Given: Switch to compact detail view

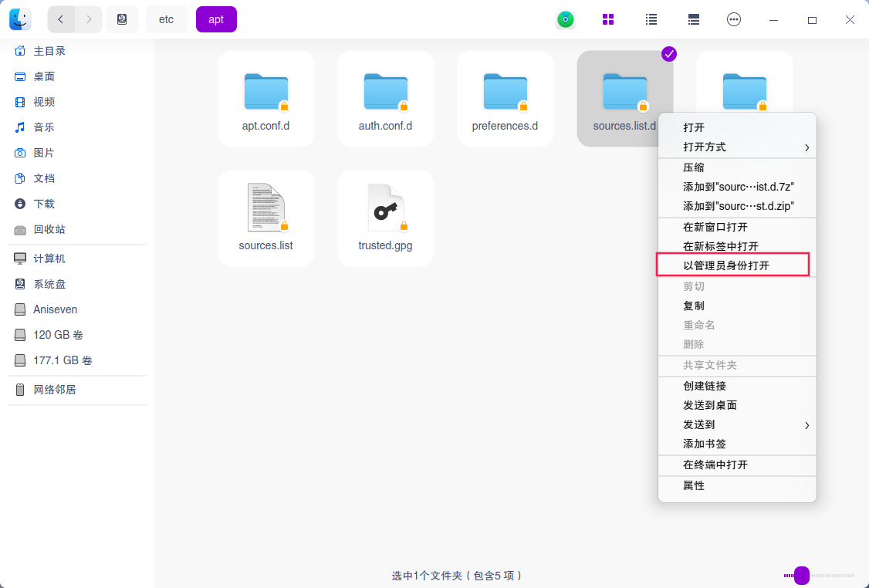Looking at the screenshot, I should [x=693, y=20].
